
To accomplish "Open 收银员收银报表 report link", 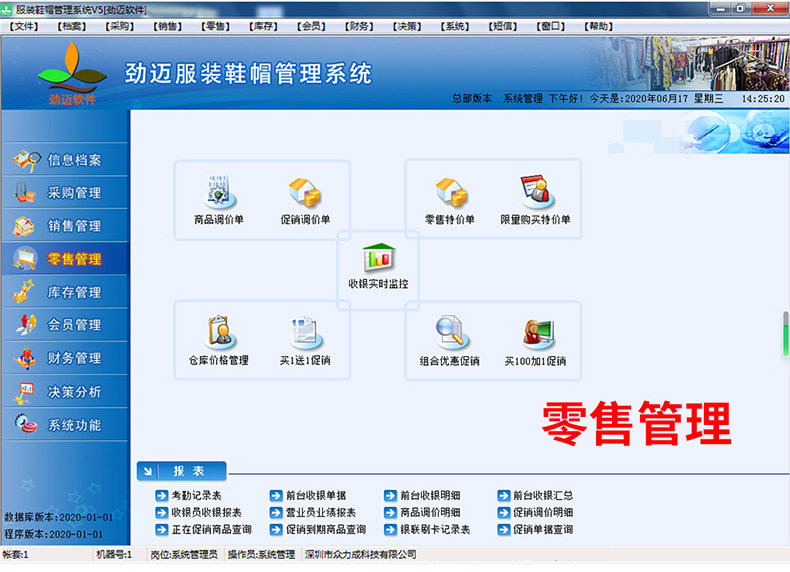I will [207, 513].
